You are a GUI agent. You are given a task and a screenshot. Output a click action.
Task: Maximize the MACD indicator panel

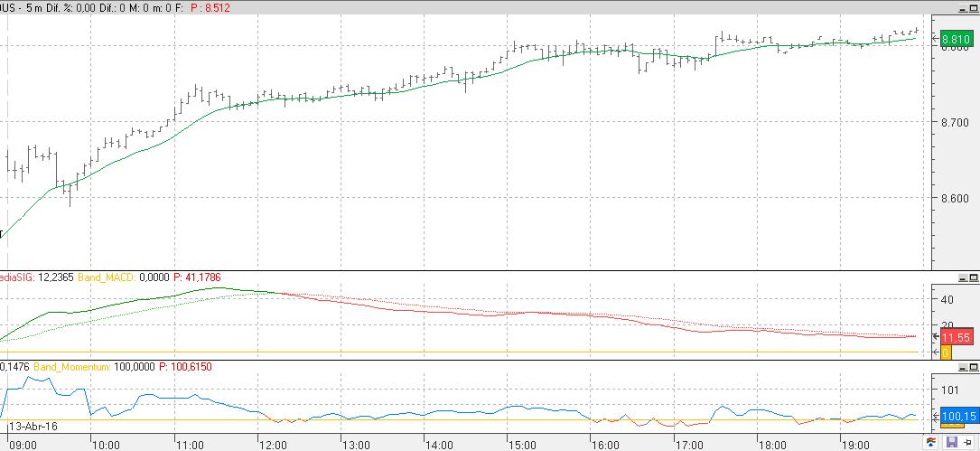click(x=973, y=277)
